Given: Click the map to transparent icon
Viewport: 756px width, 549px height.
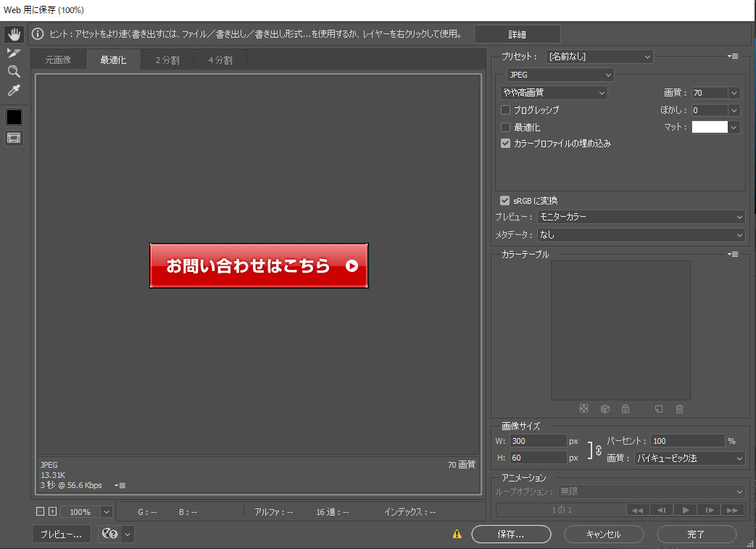Looking at the screenshot, I should click(x=583, y=408).
